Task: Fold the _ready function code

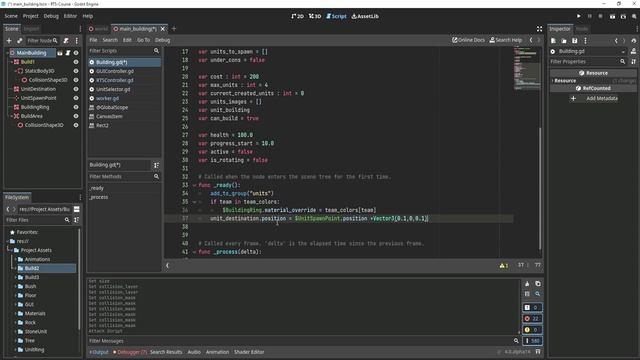Action: pyautogui.click(x=195, y=185)
